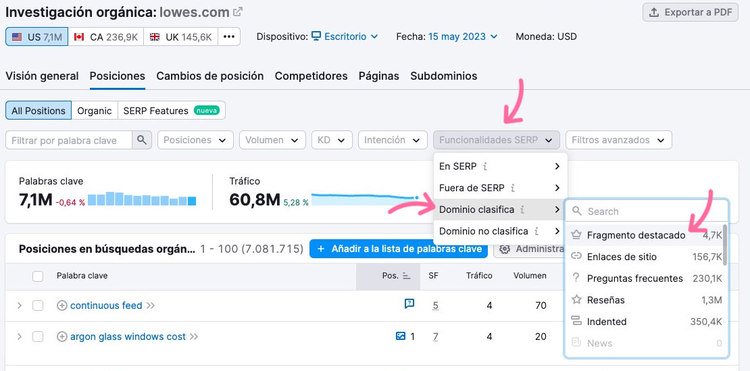Check the continuous feed row checkbox
Viewport: 750px width, 371px height.
point(38,306)
